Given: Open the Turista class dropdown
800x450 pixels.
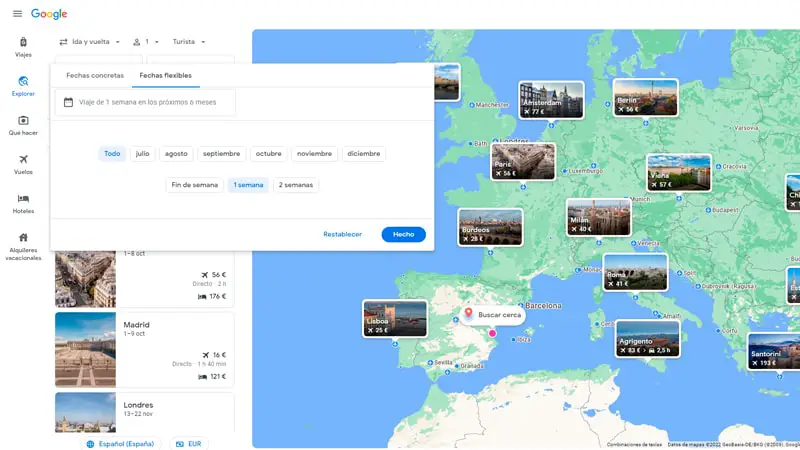Looking at the screenshot, I should click(189, 42).
